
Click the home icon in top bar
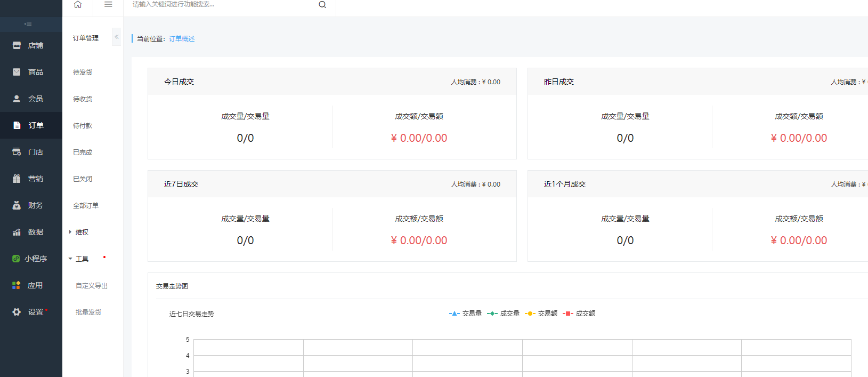78,4
